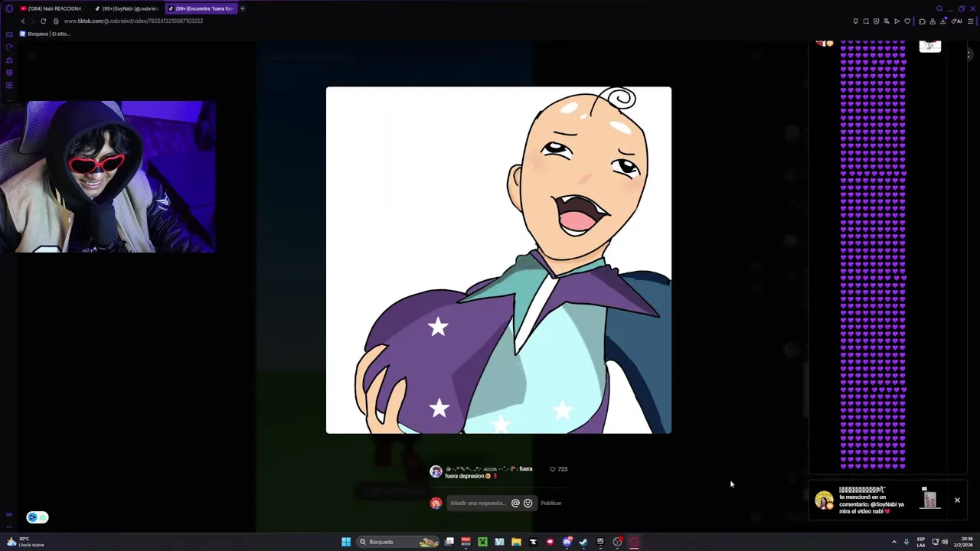Open the volume control in tray
Image resolution: width=980 pixels, height=551 pixels.
click(x=945, y=542)
